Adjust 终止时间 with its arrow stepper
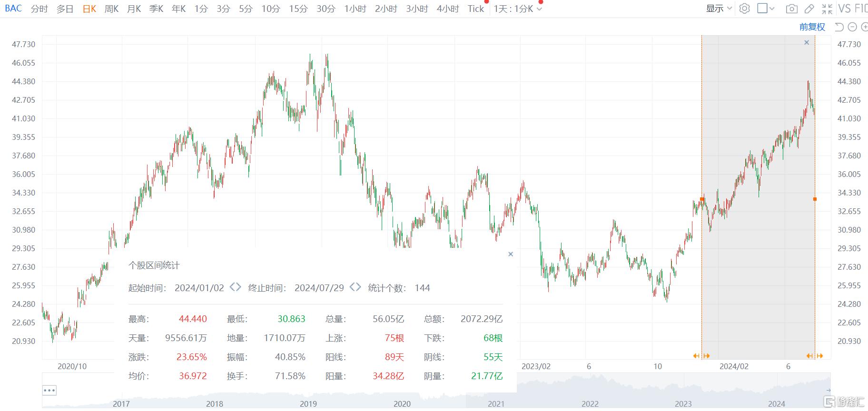The width and height of the screenshot is (868, 411). [355, 287]
